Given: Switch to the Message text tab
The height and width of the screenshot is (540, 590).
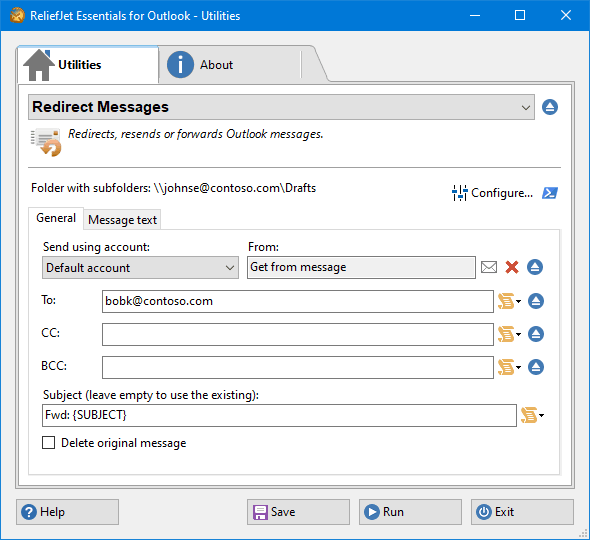Looking at the screenshot, I should pyautogui.click(x=122, y=220).
